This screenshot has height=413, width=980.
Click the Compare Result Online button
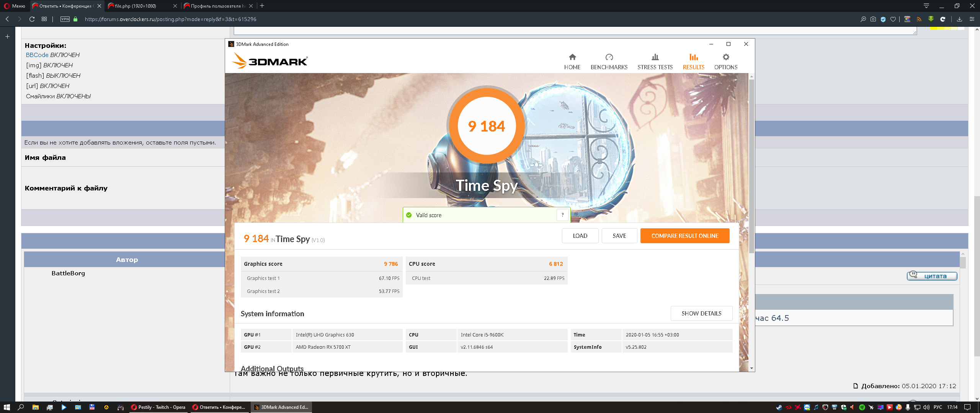(x=684, y=236)
